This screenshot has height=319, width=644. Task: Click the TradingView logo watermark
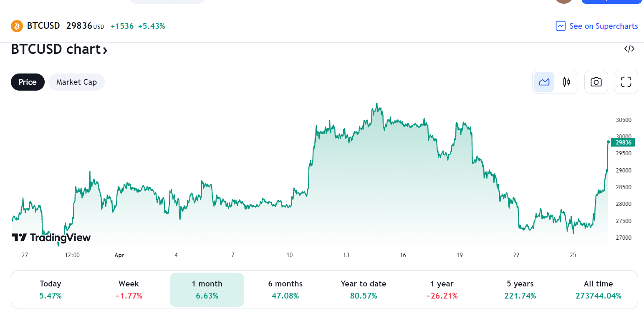pos(51,238)
